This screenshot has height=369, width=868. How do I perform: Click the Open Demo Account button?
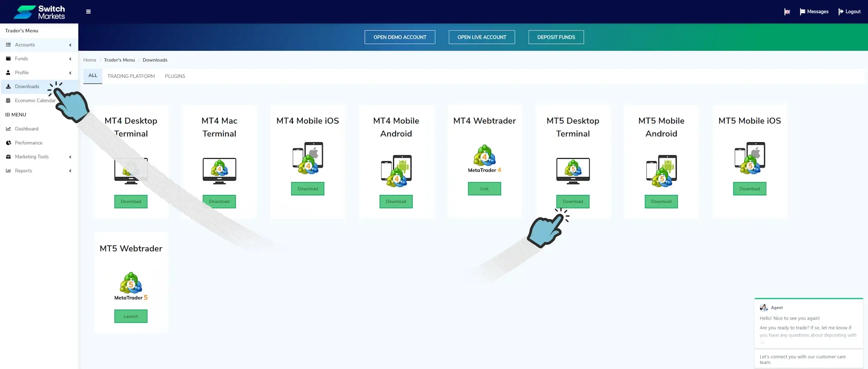pos(400,37)
